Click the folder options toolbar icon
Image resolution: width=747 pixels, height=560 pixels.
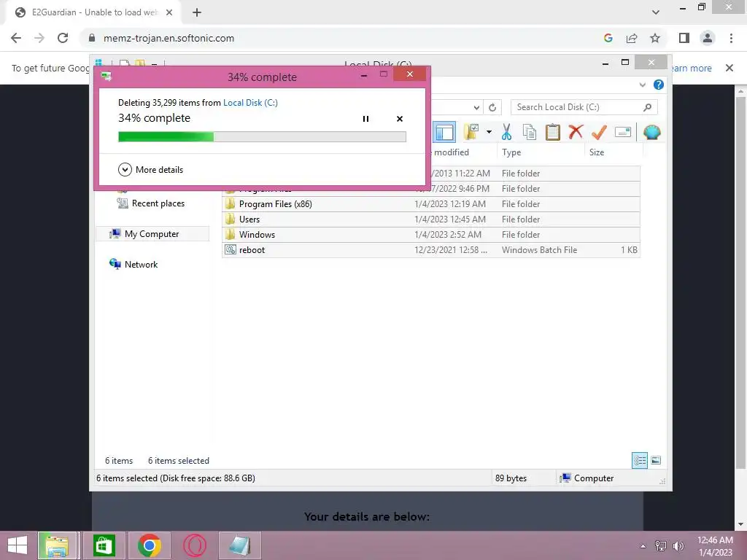pyautogui.click(x=471, y=132)
